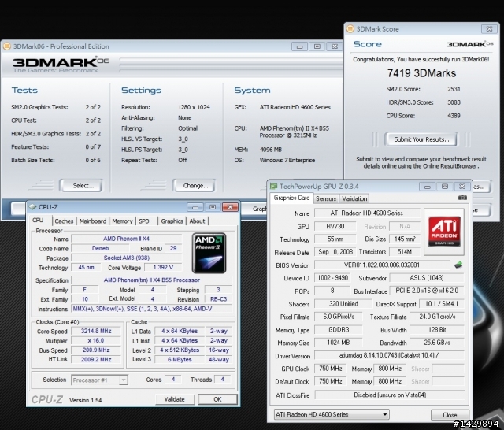Click the Validate button in CPU-Z
The width and height of the screenshot is (504, 430).
[x=175, y=399]
